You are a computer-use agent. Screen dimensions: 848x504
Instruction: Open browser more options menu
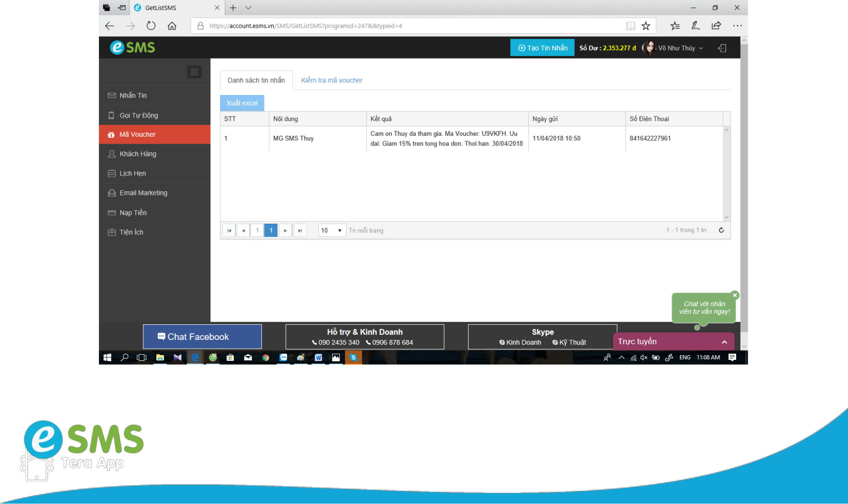click(737, 26)
